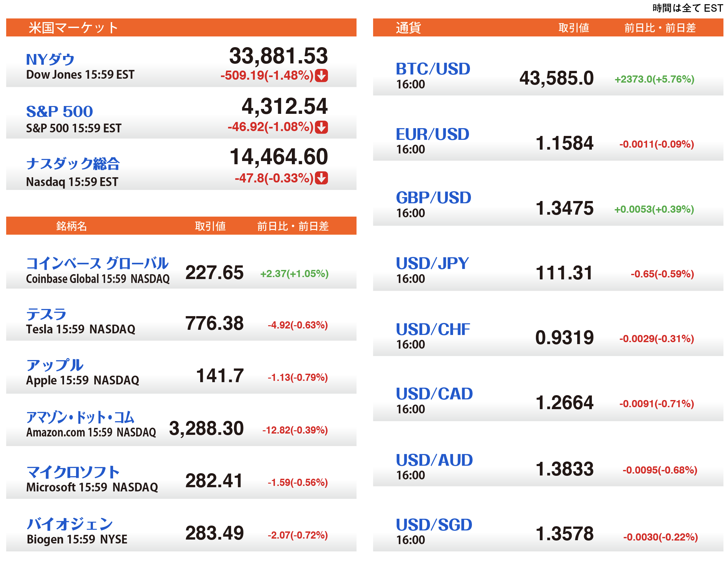Open the NYダウ index link
Viewport: 728px width, 562px height.
pos(50,60)
